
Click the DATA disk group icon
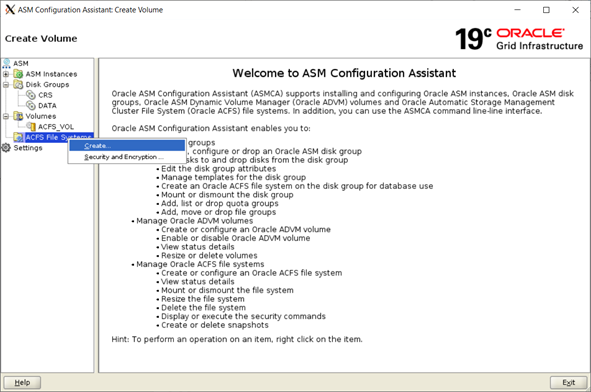[x=31, y=106]
